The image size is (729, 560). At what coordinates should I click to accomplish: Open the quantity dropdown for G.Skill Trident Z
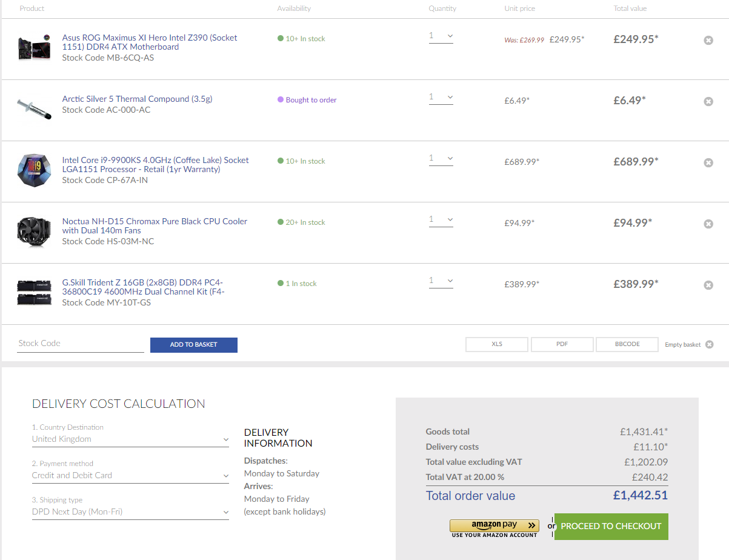click(x=441, y=281)
